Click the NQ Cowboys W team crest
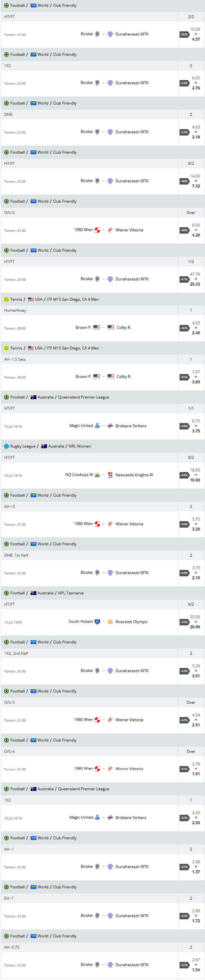 pos(97,475)
